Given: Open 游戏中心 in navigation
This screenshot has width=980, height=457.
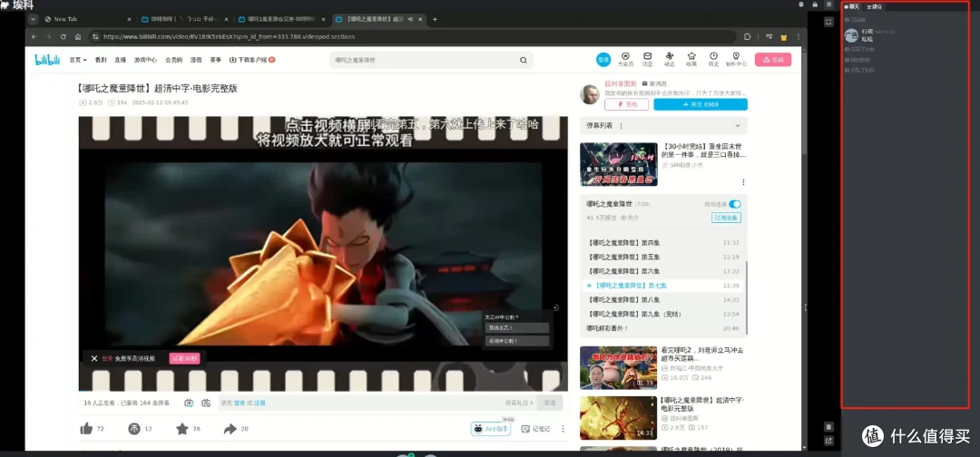Looking at the screenshot, I should point(145,60).
